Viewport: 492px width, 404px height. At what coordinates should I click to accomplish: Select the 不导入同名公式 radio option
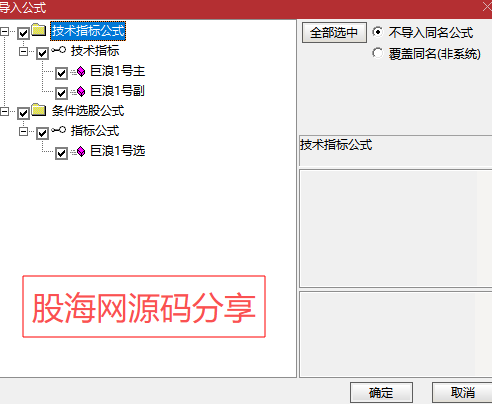[x=377, y=32]
